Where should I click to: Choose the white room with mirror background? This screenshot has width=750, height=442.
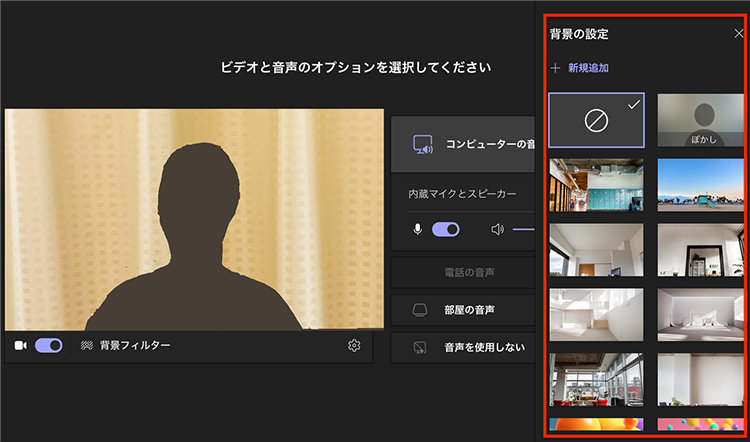point(701,250)
